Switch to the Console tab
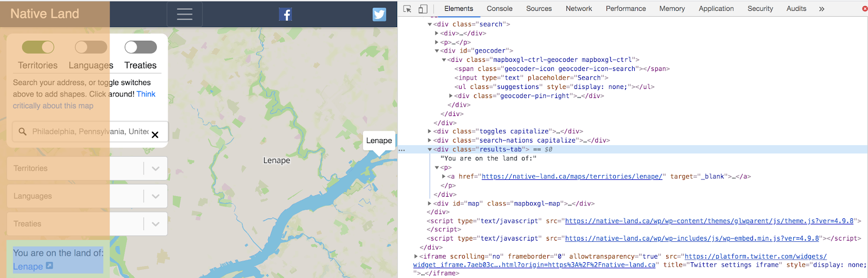This screenshot has width=868, height=278. click(x=500, y=9)
